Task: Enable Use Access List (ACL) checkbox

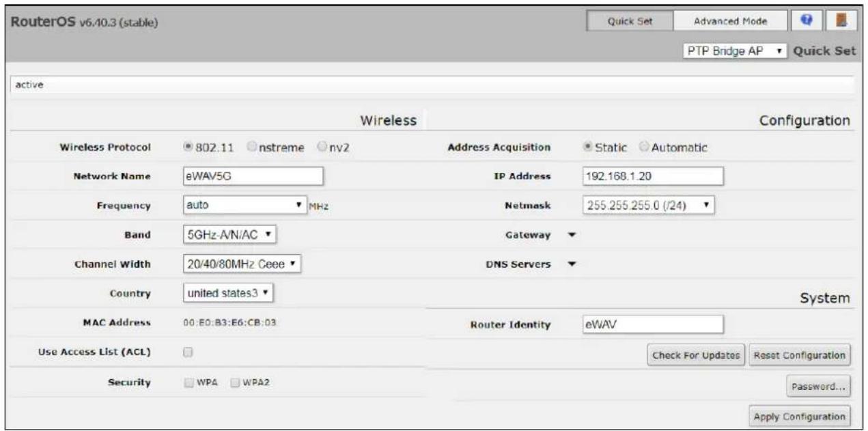Action: pyautogui.click(x=188, y=352)
